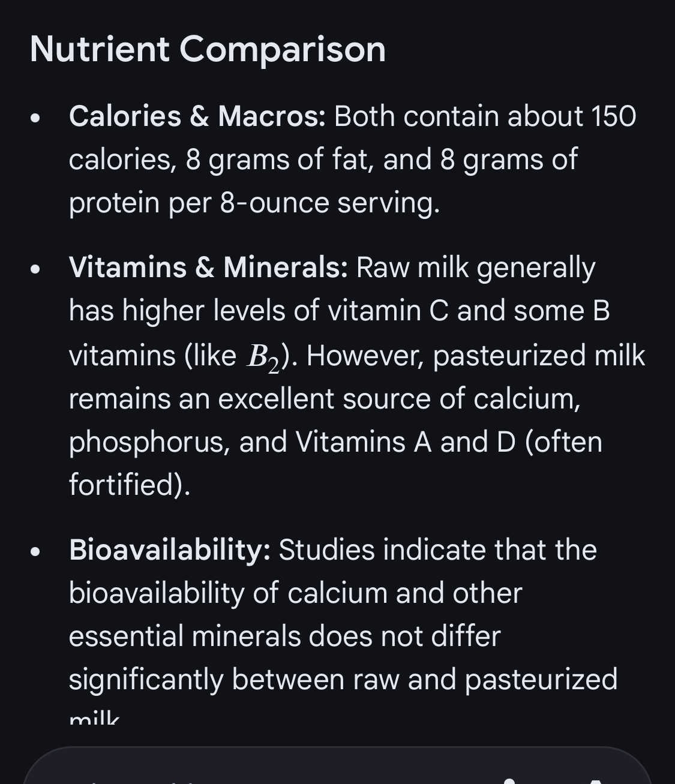Click the phrase 'essential minerals'
The image size is (675, 784).
pos(186,636)
